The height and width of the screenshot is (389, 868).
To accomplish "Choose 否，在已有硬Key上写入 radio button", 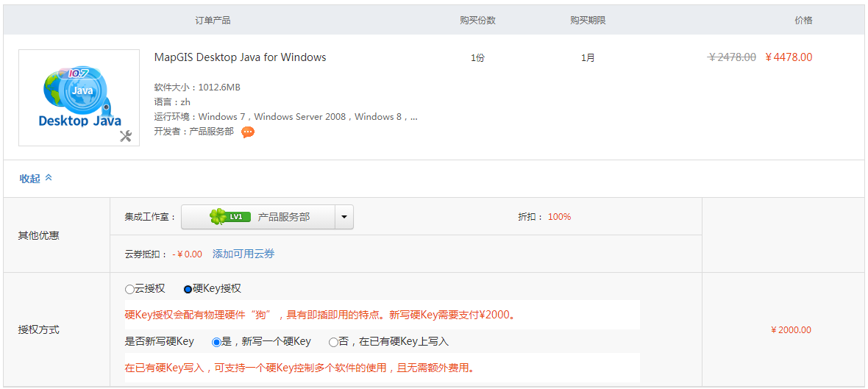I will pyautogui.click(x=333, y=342).
